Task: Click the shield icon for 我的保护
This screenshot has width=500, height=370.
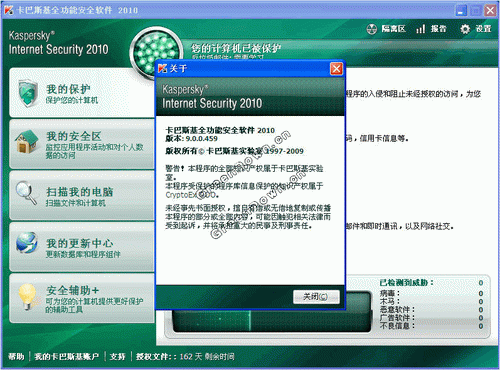Action: pyautogui.click(x=28, y=93)
